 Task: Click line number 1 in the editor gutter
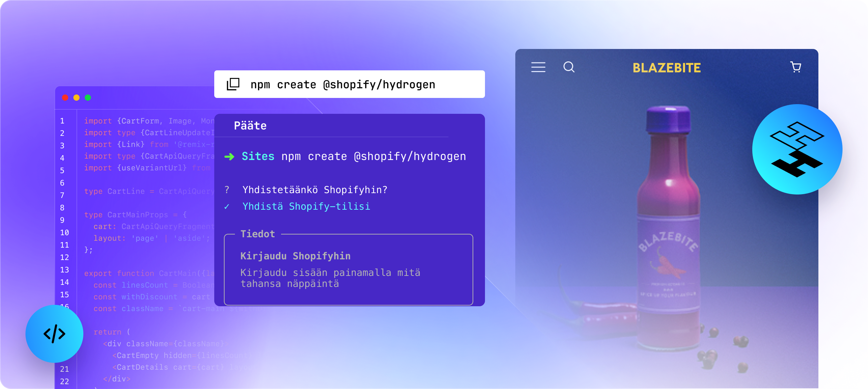62,121
